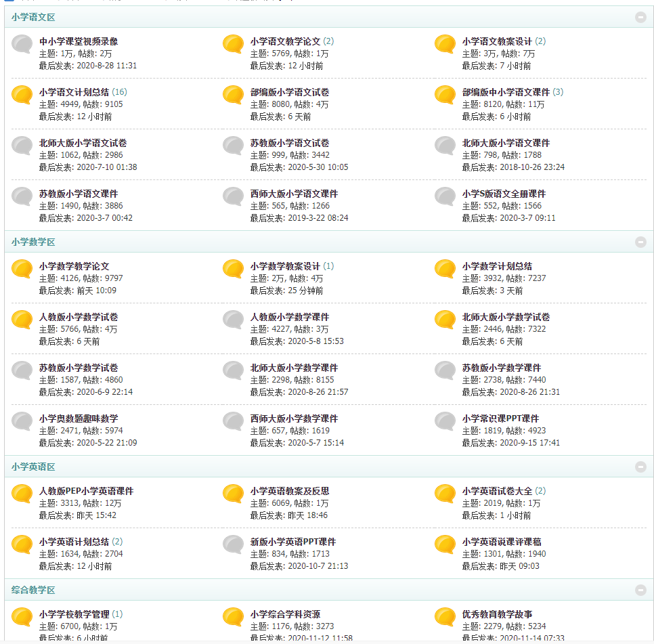
Task: Click the gray bubble icon beside 新版小学英语PPT课件
Action: tap(234, 544)
